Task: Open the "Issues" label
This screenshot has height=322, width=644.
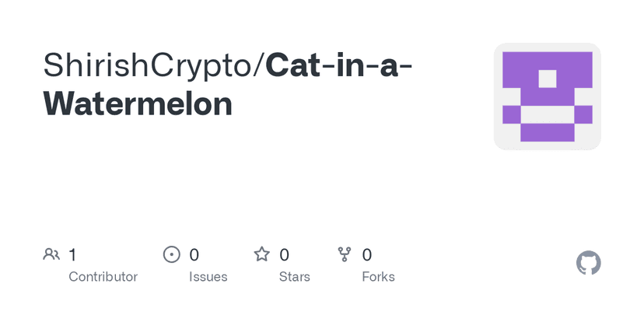Action: pos(208,277)
